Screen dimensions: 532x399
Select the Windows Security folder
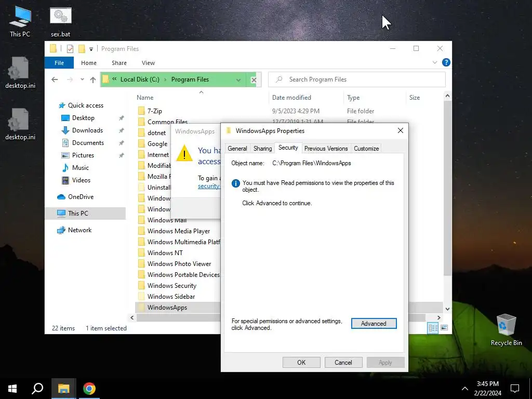tap(171, 286)
